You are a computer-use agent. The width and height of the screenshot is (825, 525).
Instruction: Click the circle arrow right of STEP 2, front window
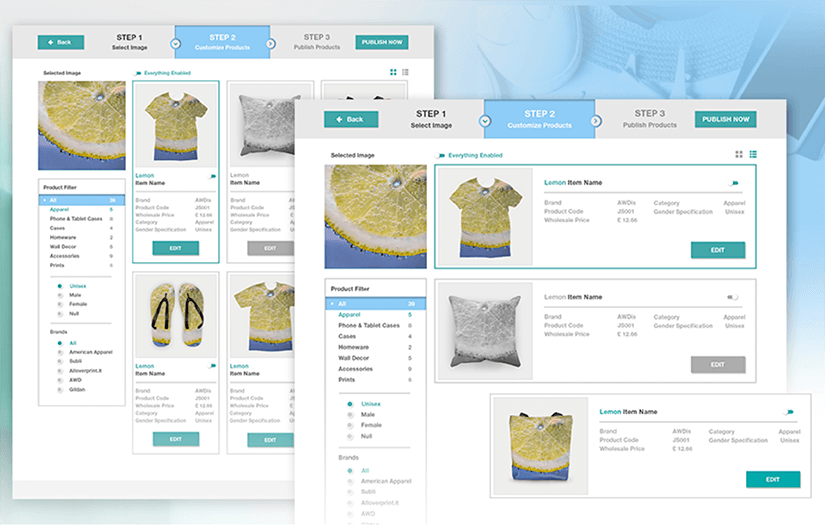coord(596,121)
